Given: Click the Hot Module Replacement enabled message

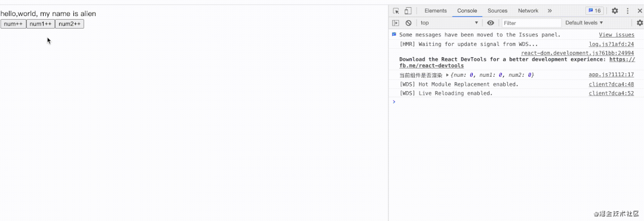Looking at the screenshot, I should pos(459,84).
